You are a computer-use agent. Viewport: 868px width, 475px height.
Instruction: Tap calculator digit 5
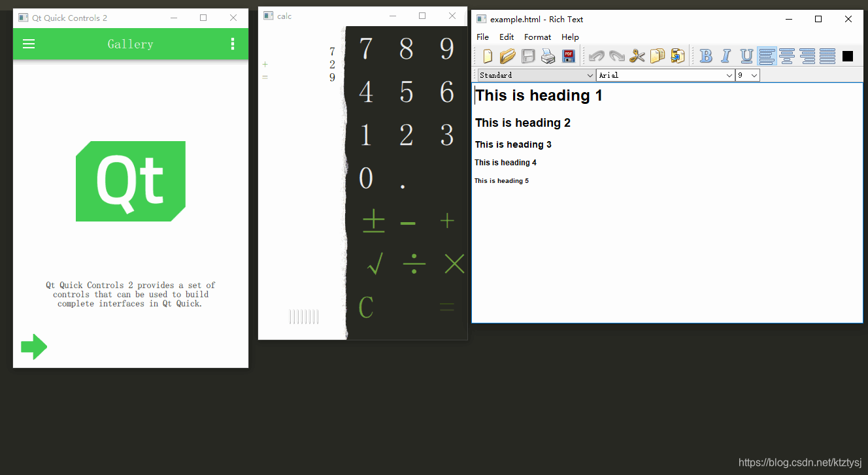click(x=407, y=92)
